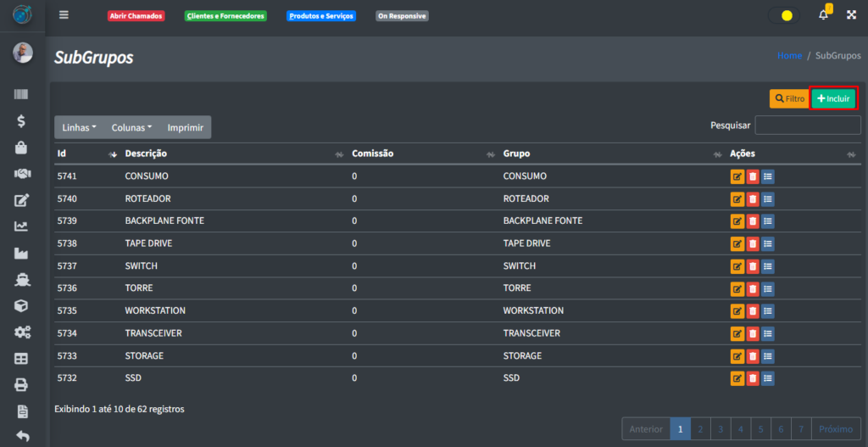This screenshot has width=868, height=447.
Task: Open the notifications bell
Action: click(823, 15)
